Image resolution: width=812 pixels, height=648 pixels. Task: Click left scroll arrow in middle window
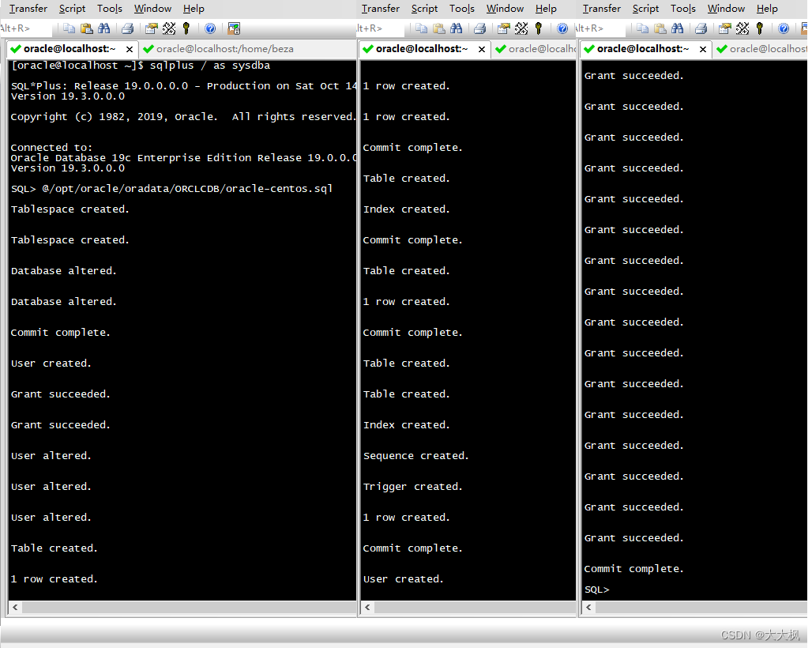(x=367, y=607)
